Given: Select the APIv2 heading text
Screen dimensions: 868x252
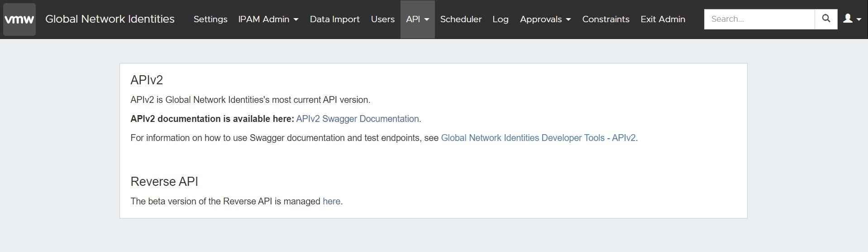Looking at the screenshot, I should pyautogui.click(x=147, y=80).
